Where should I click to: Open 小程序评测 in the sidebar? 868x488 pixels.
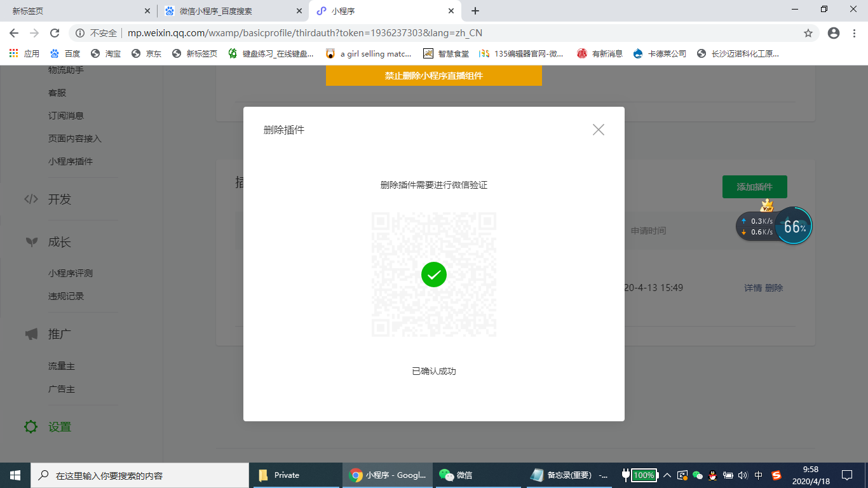point(71,273)
